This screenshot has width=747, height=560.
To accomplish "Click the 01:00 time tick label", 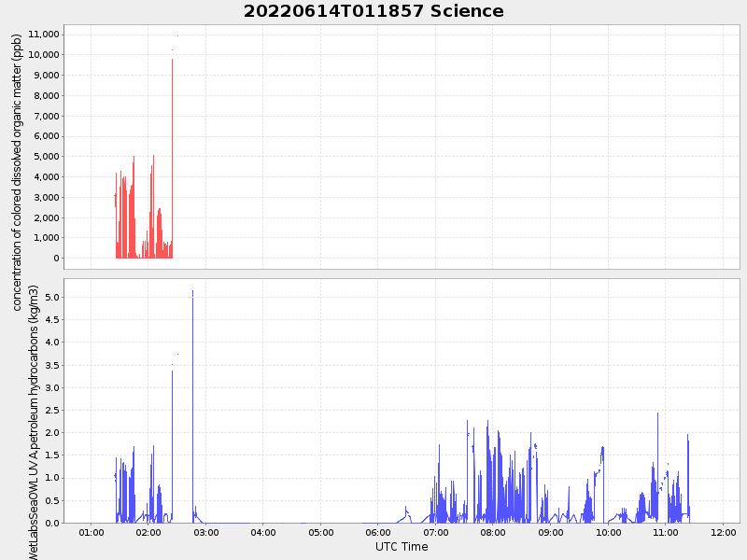I will coord(91,532).
